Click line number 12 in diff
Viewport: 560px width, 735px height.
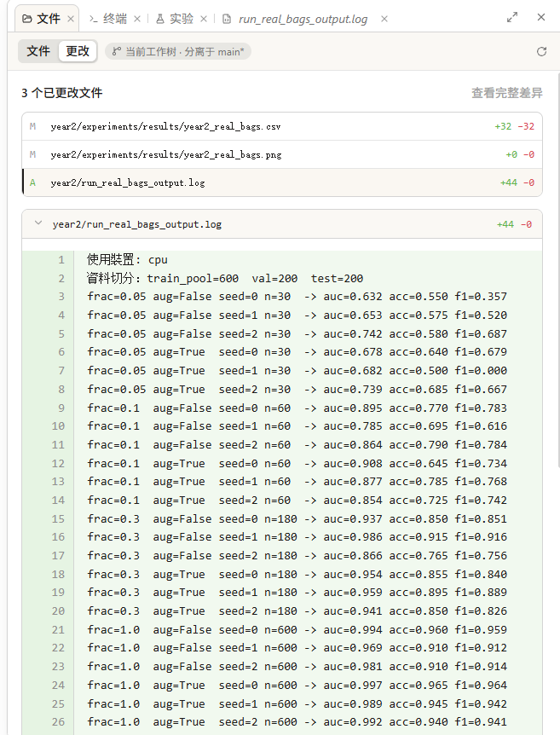coord(58,464)
